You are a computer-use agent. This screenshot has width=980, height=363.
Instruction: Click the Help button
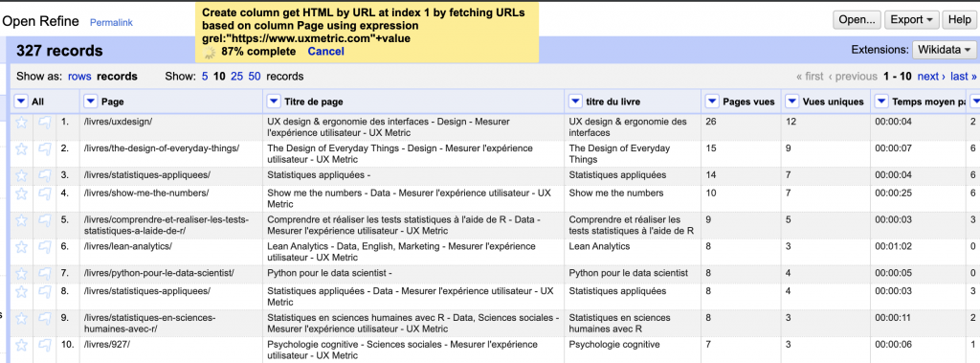(x=959, y=19)
